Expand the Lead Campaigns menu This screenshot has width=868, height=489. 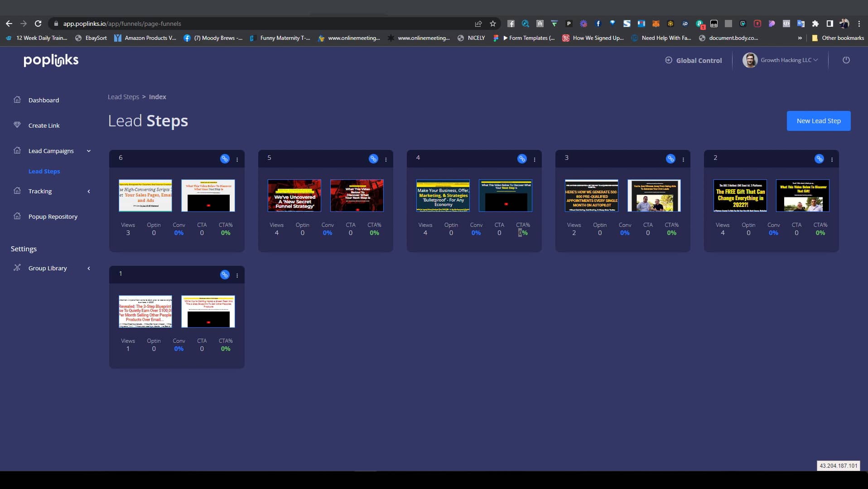[51, 151]
